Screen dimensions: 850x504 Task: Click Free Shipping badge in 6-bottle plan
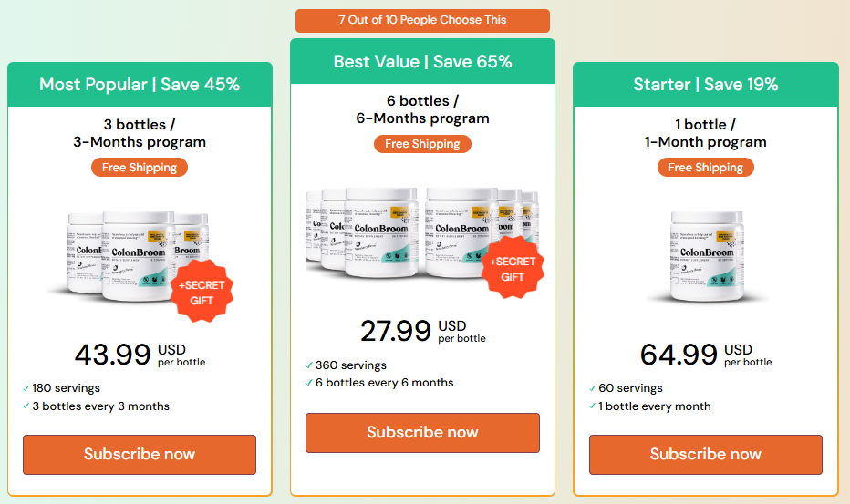click(422, 144)
